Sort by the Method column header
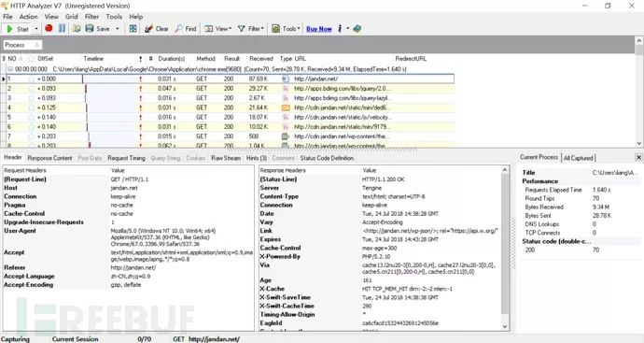This screenshot has height=343, width=644. tap(205, 58)
